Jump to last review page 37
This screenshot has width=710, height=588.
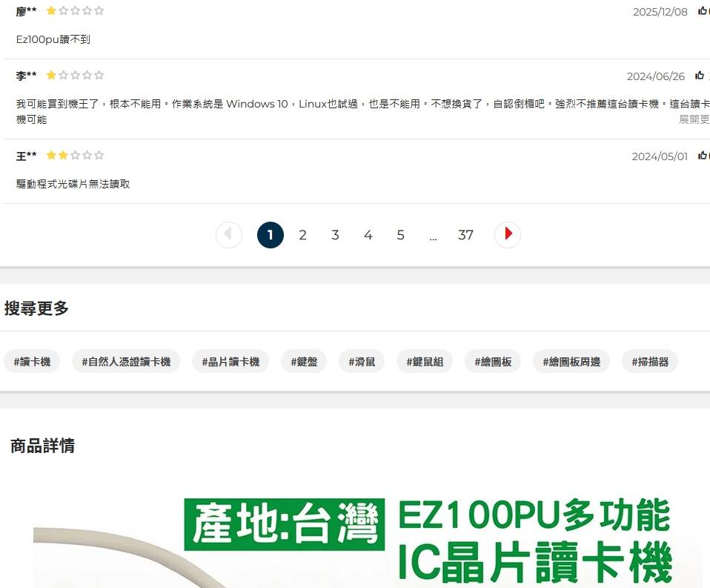(465, 235)
